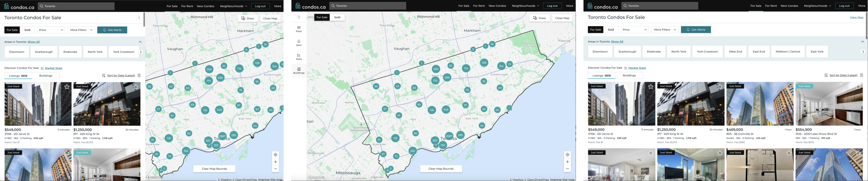
Task: Open For Rent in right view header
Action: (x=771, y=6)
